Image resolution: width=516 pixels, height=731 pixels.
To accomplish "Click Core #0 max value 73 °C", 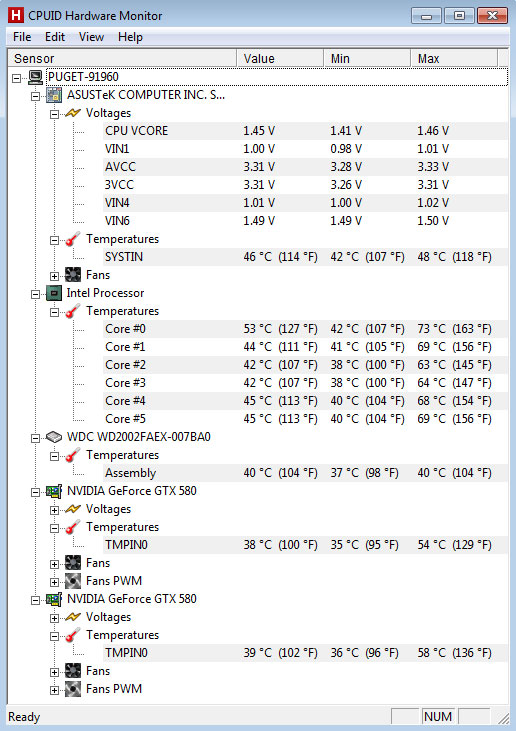I will tap(454, 329).
